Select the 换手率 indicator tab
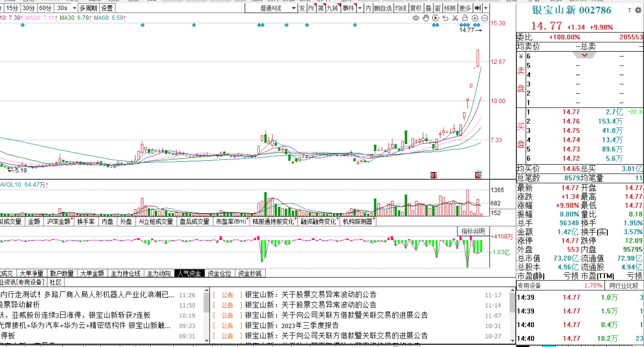Viewport: 644px width, 347px height. tap(86, 221)
